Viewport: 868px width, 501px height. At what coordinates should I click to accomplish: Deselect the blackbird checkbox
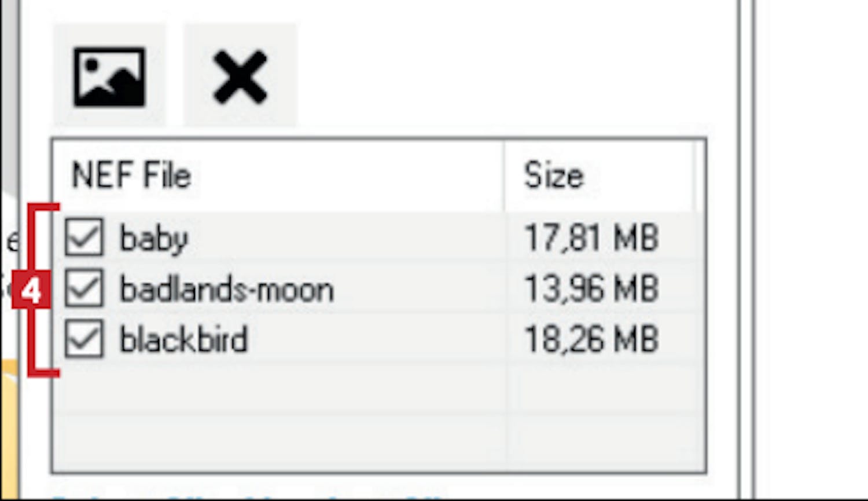pos(84,339)
